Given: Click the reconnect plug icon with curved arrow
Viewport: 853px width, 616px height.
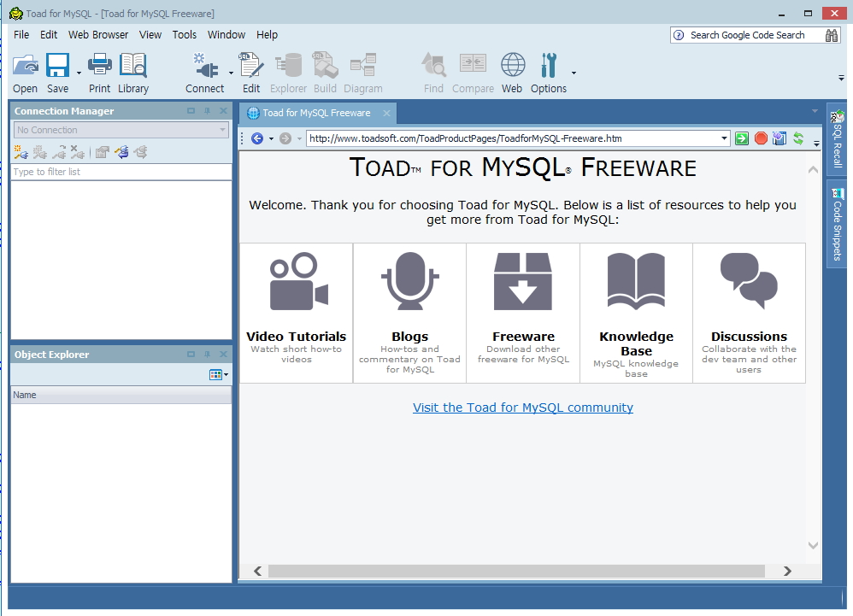Looking at the screenshot, I should [59, 152].
